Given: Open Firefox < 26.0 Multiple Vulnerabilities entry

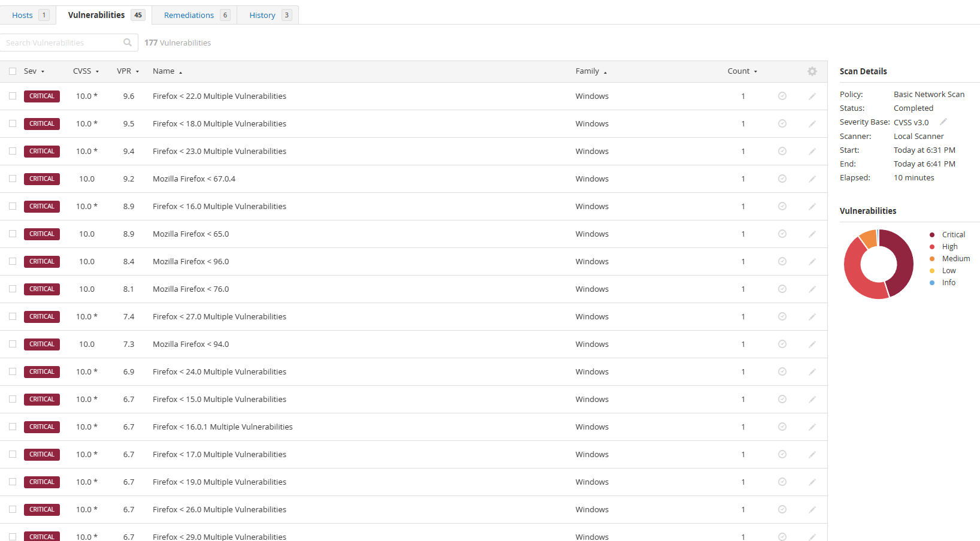Looking at the screenshot, I should (x=219, y=509).
